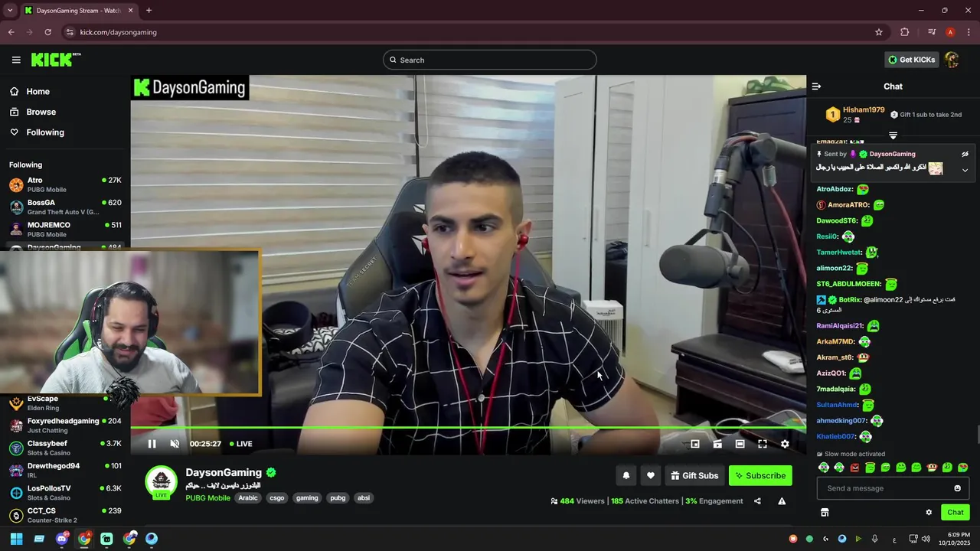
Task: Collapse the chat panel
Action: [816, 86]
